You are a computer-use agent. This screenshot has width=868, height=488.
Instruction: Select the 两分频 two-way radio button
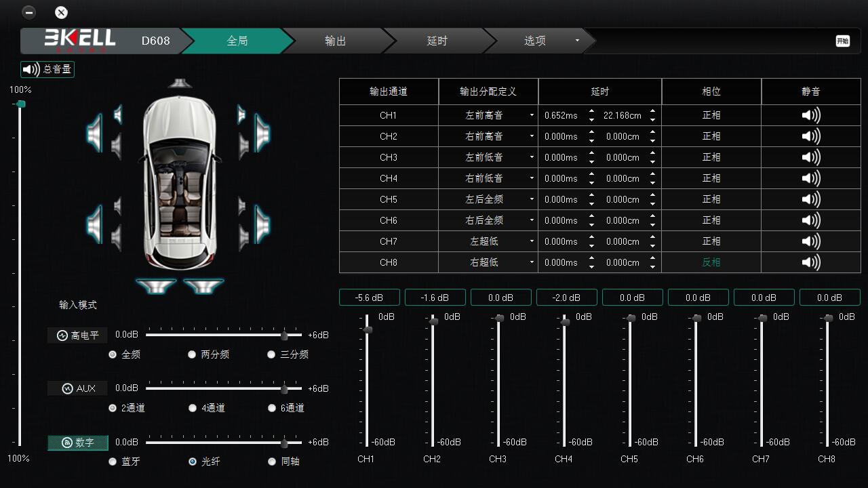pyautogui.click(x=192, y=354)
